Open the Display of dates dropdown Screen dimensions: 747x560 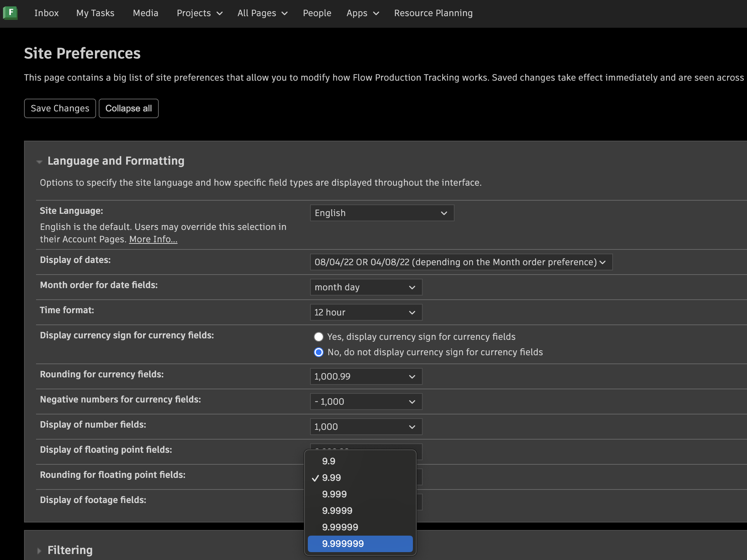(x=461, y=262)
